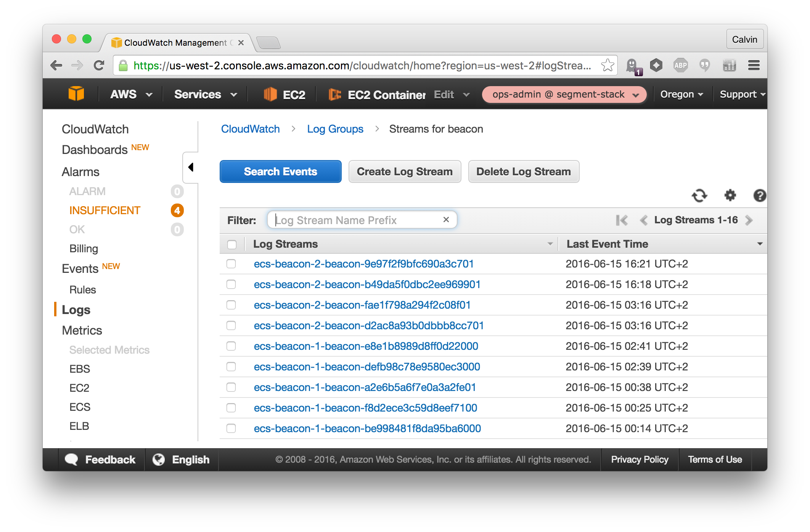Image resolution: width=810 pixels, height=532 pixels.
Task: Check the box for stream ending f8d2ece3c59d8eef7100
Action: [231, 408]
